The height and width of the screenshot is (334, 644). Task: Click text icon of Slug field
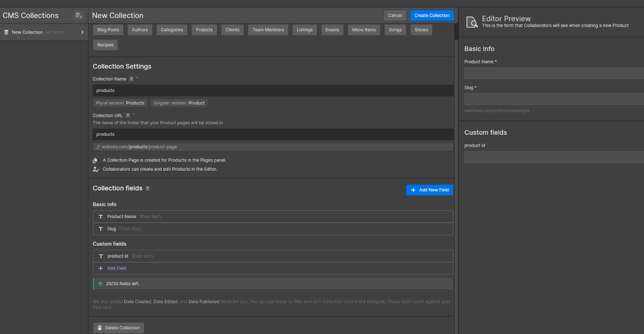(101, 229)
